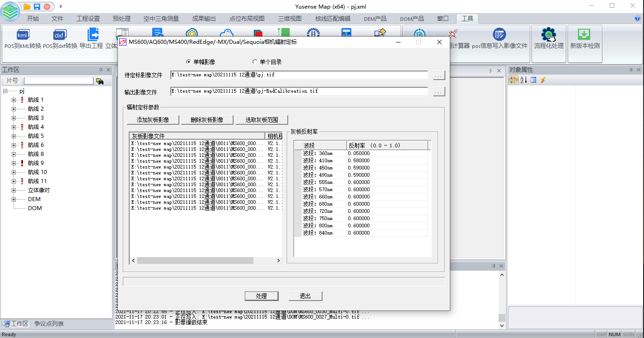Expand the DEM tree node

tap(14, 199)
